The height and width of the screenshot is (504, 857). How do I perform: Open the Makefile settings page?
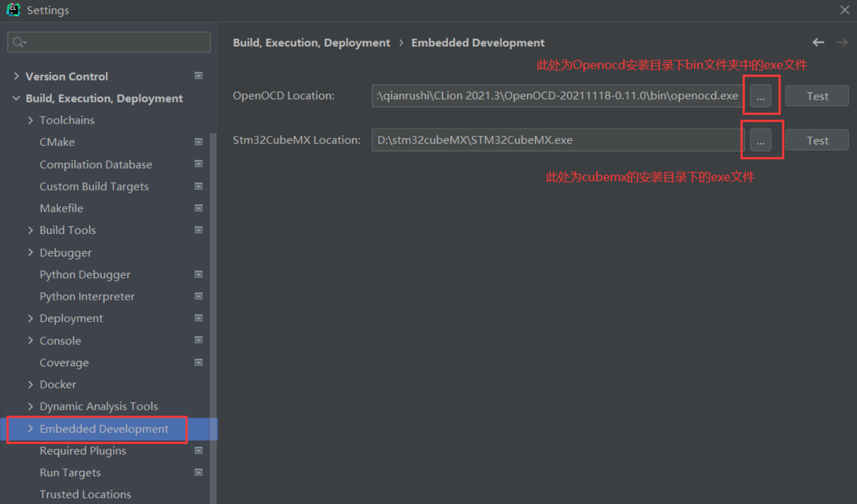(x=61, y=208)
